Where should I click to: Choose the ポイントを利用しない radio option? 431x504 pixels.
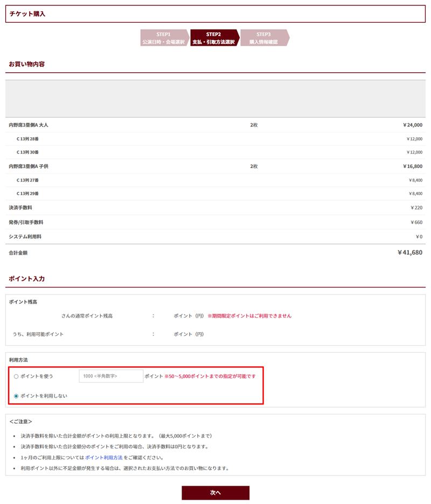click(16, 396)
